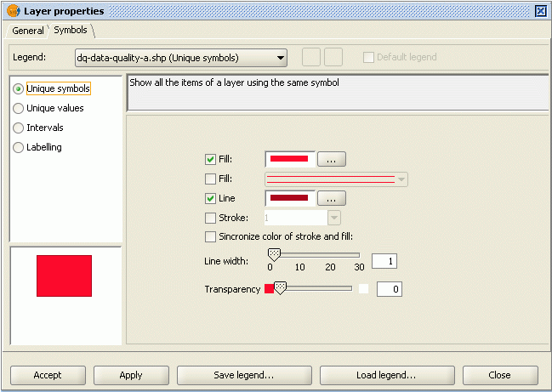
Task: Click the Line width slider handle
Action: click(x=274, y=254)
